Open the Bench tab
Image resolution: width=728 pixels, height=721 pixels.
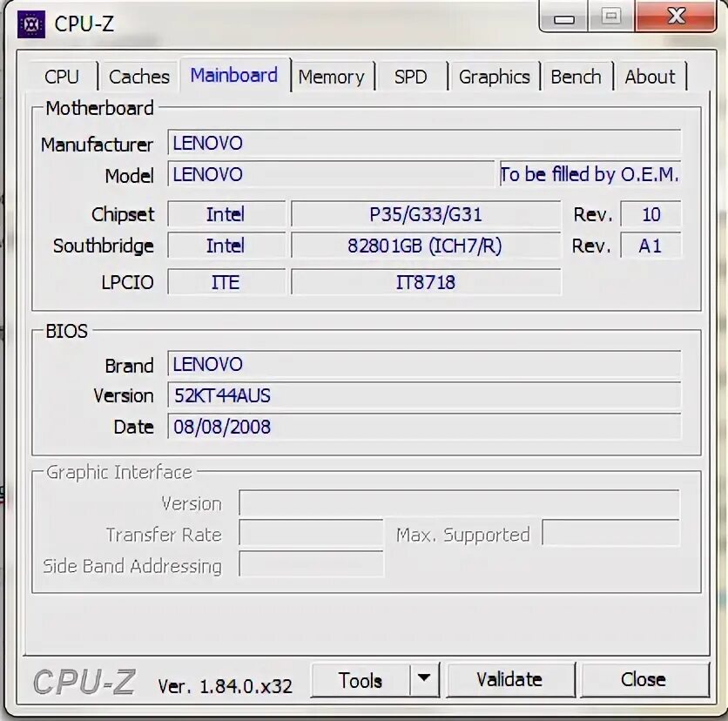click(576, 77)
